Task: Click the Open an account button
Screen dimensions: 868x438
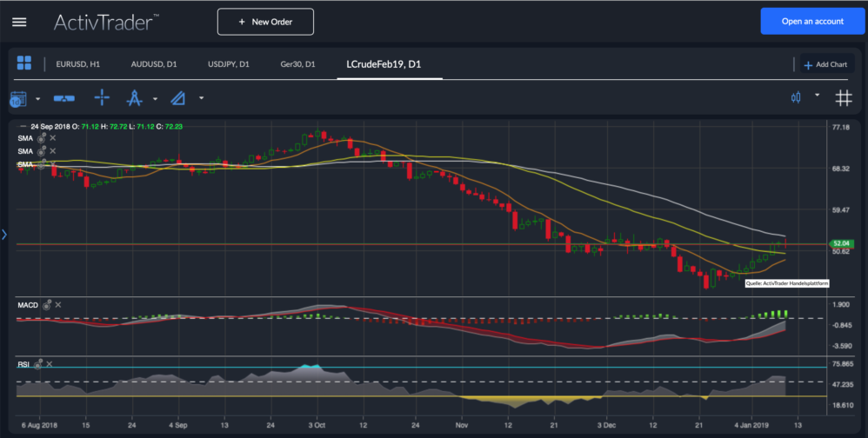Action: tap(812, 21)
